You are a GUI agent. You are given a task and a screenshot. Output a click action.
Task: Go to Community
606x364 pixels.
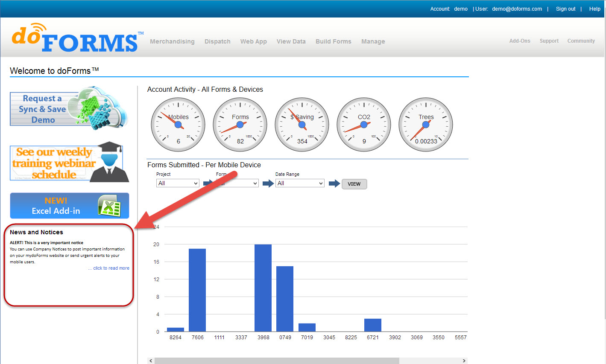click(x=581, y=41)
